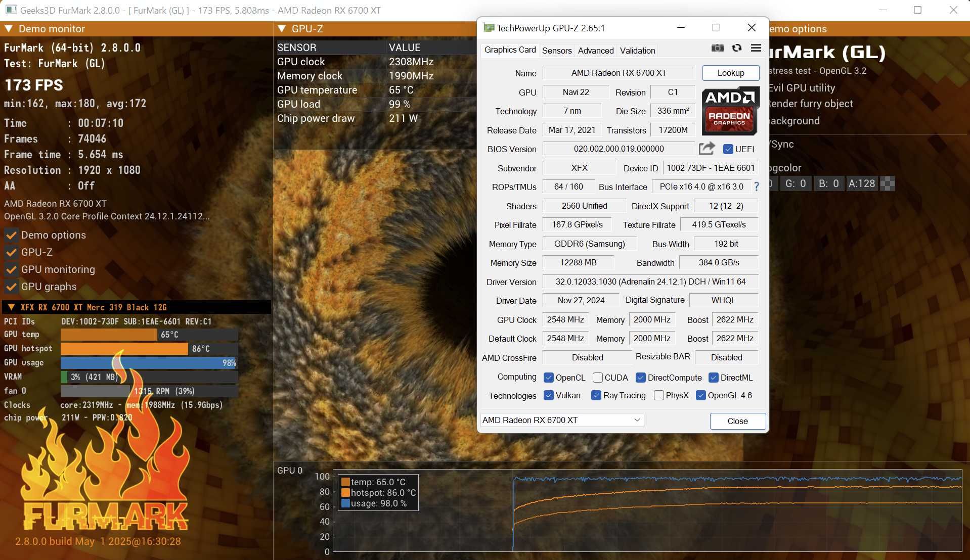Close the GPU-Z window with X

[x=752, y=28]
